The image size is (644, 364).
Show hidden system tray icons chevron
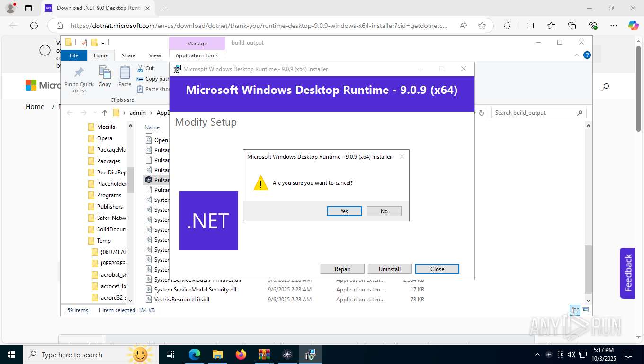[x=537, y=355]
